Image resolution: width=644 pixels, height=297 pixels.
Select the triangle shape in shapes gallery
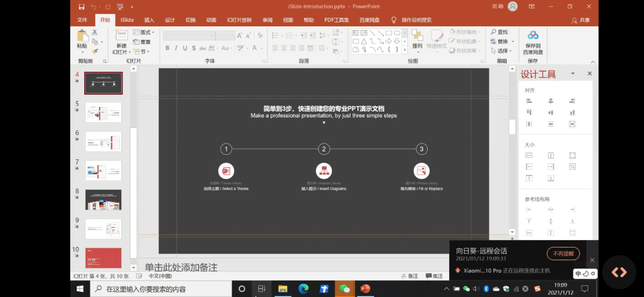coord(364,41)
